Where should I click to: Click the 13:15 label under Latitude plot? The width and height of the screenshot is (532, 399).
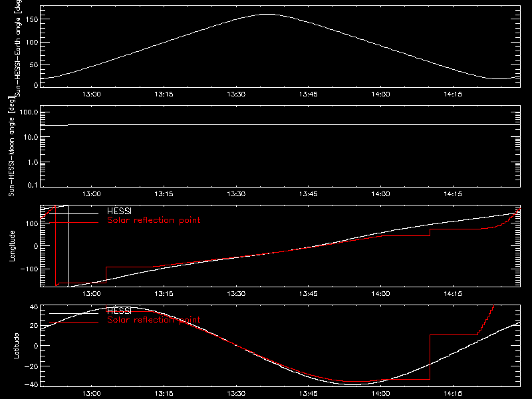(x=164, y=394)
